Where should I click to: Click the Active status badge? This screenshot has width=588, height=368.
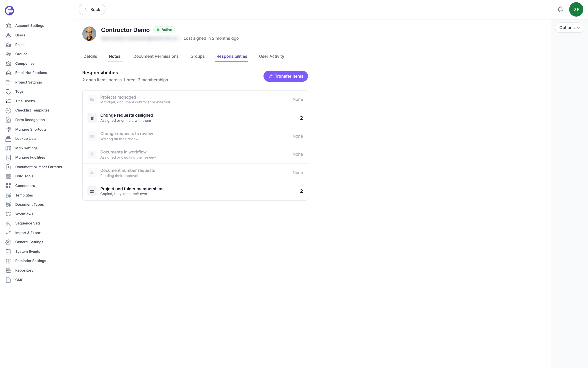click(x=164, y=30)
